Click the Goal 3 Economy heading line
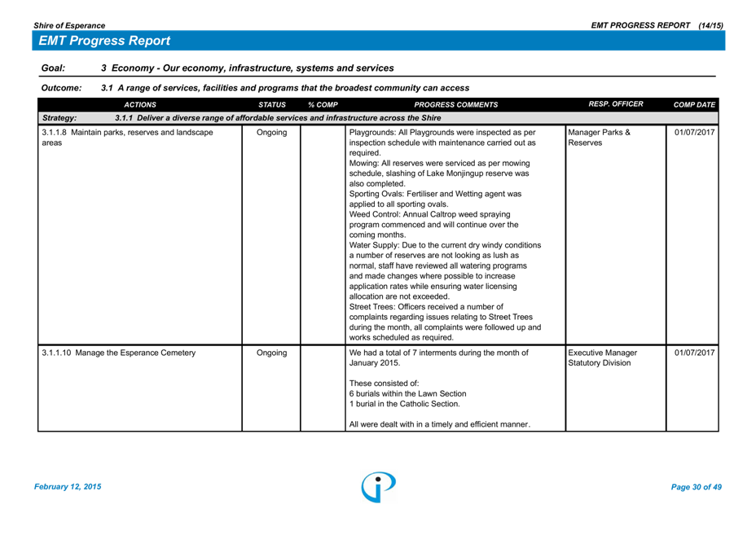Screen dimensions: 756x535 pyautogui.click(x=247, y=68)
